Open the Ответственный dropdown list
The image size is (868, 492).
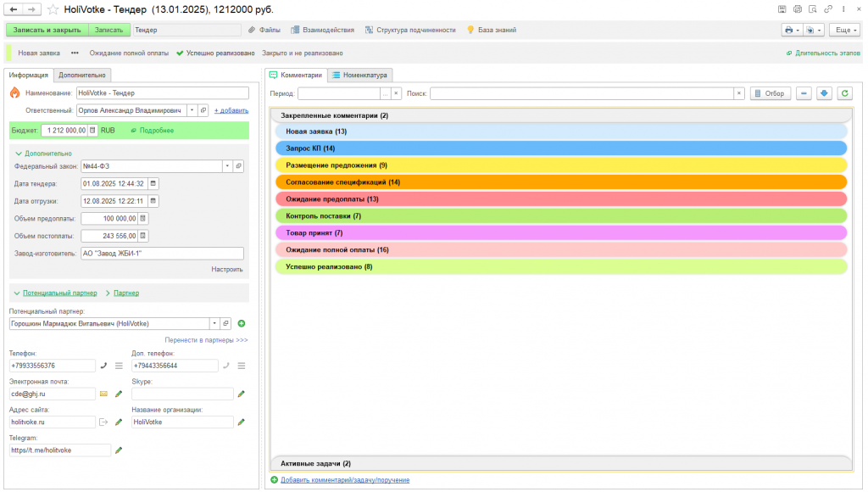(192, 109)
